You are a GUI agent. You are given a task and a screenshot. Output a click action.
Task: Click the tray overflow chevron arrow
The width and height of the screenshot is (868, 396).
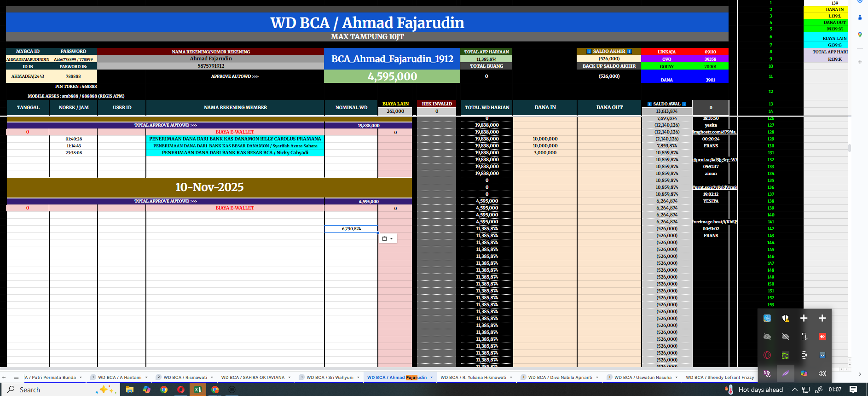point(794,390)
